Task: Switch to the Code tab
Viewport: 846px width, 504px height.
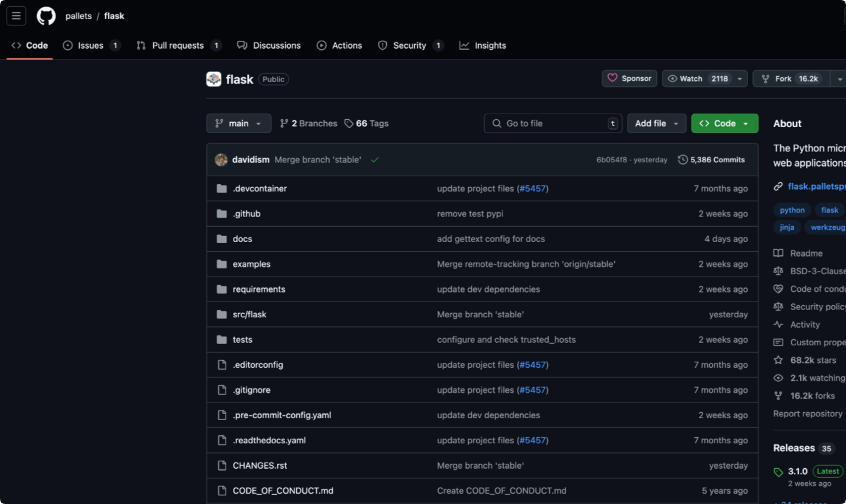Action: click(x=30, y=46)
